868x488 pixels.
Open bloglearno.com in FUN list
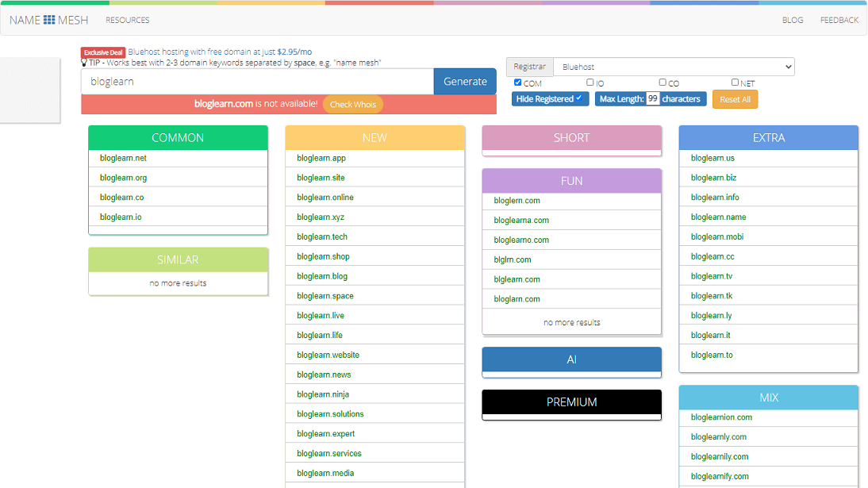[x=521, y=240]
